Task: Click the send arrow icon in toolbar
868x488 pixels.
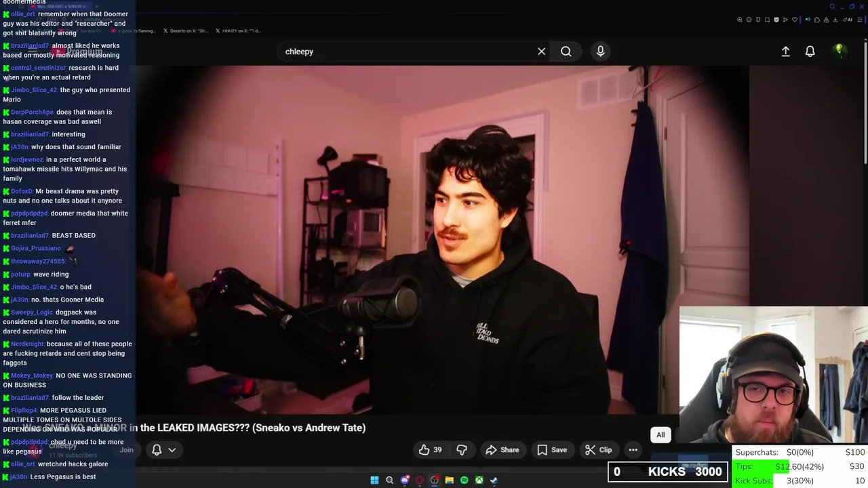Action: pyautogui.click(x=785, y=20)
